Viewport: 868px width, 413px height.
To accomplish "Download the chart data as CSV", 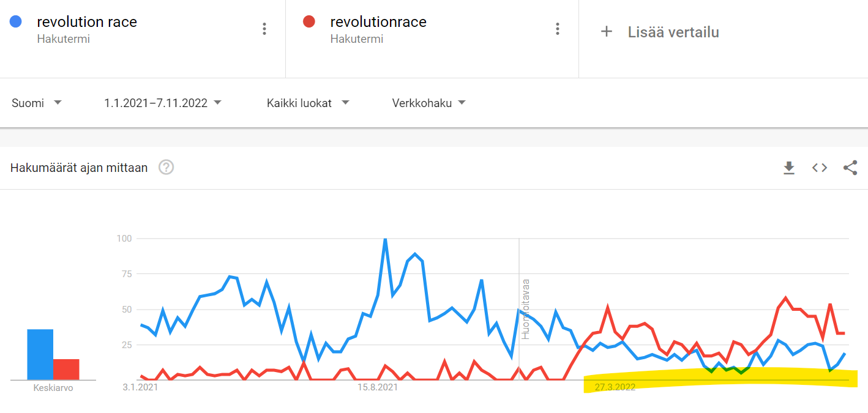I will pos(789,168).
